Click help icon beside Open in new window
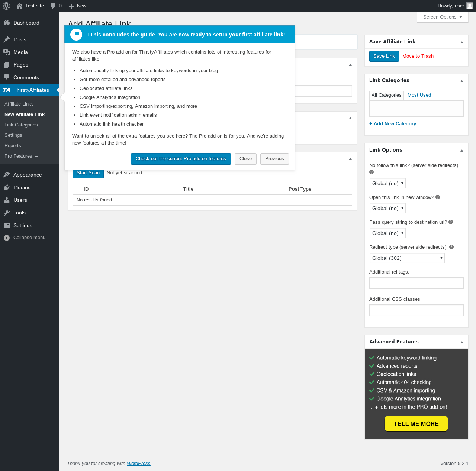 pos(438,197)
